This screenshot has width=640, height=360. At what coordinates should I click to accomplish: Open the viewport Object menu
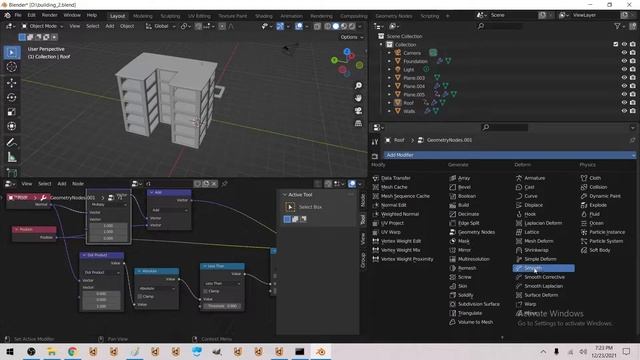tap(127, 26)
